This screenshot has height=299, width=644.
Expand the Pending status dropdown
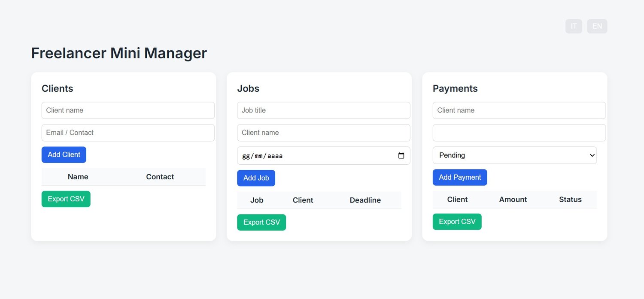click(514, 155)
